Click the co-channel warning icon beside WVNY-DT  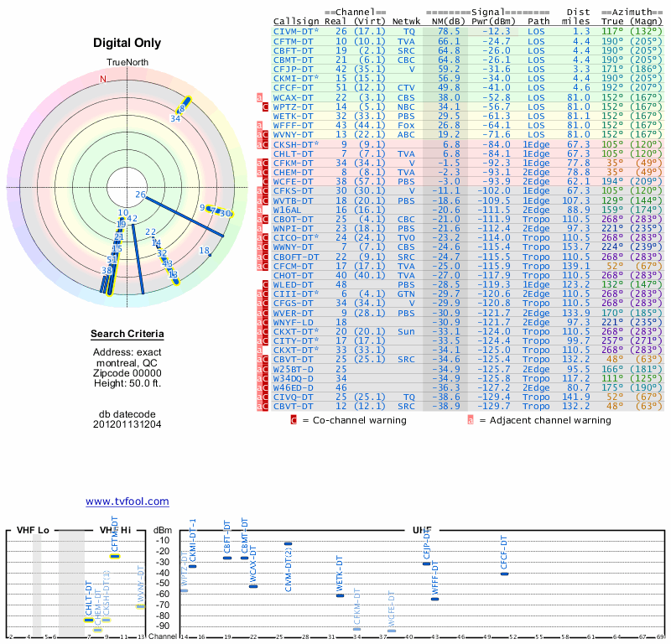tap(266, 134)
